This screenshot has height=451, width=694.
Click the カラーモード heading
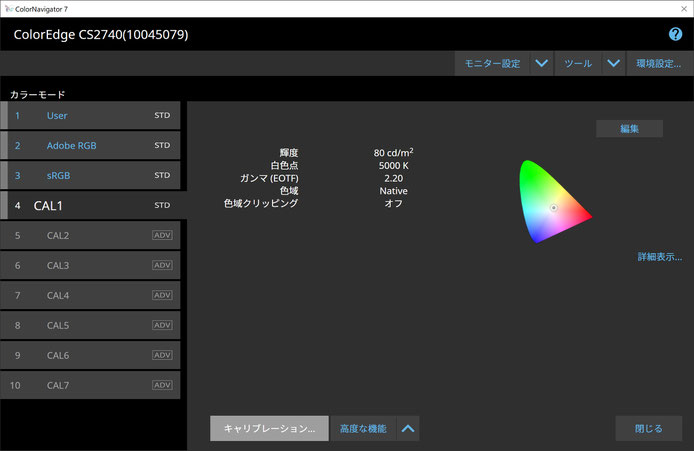coord(38,94)
